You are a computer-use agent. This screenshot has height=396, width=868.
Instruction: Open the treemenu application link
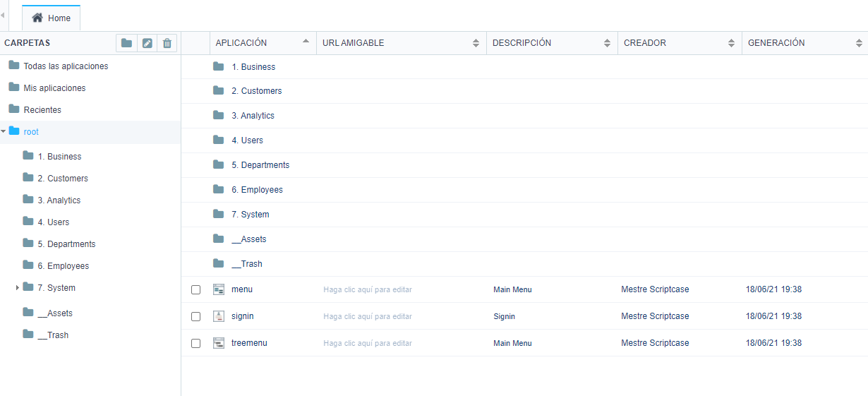click(249, 343)
